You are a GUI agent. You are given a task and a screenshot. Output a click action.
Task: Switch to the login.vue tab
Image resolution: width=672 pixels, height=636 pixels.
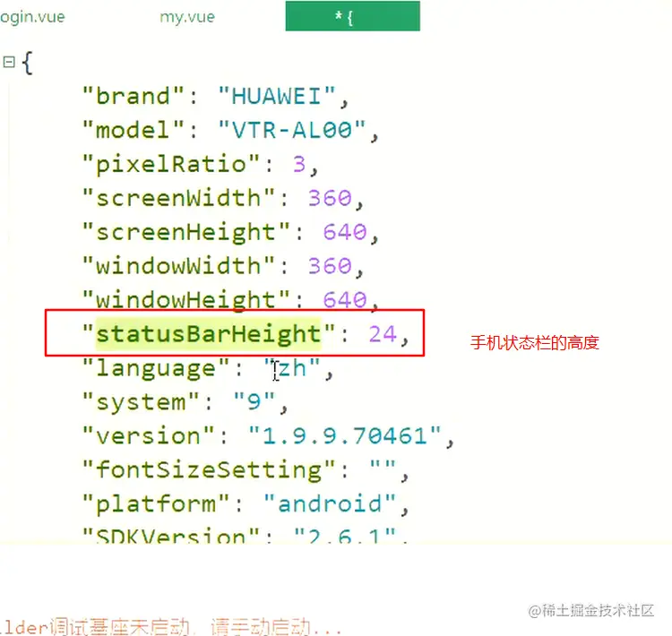[x=32, y=17]
